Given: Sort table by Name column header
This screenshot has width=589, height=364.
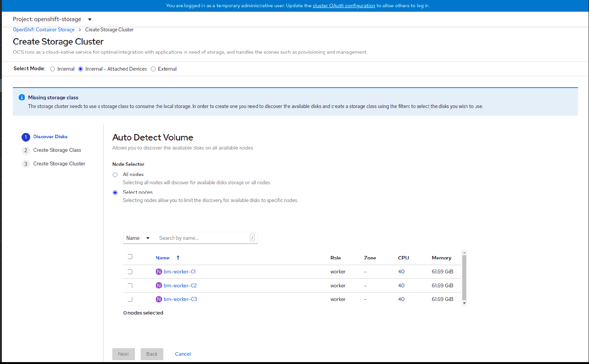Looking at the screenshot, I should 163,258.
